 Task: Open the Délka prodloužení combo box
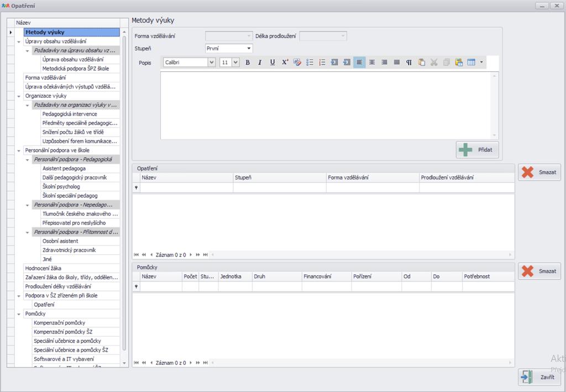[x=323, y=36]
